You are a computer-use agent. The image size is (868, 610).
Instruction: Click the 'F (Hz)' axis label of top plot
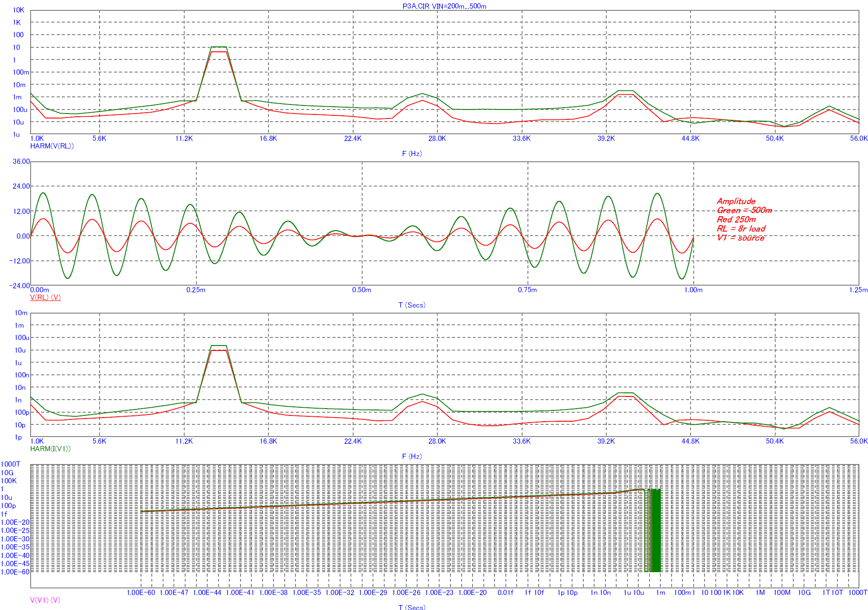[x=412, y=154]
